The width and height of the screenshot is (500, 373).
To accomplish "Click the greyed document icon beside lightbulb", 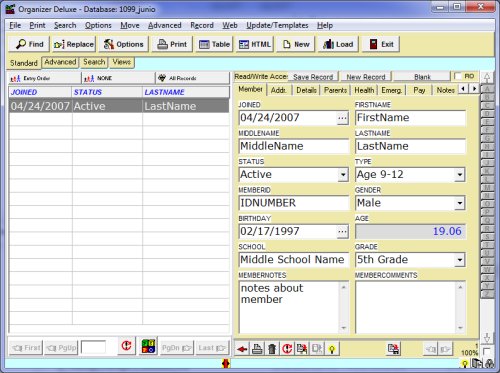I will click(x=317, y=349).
